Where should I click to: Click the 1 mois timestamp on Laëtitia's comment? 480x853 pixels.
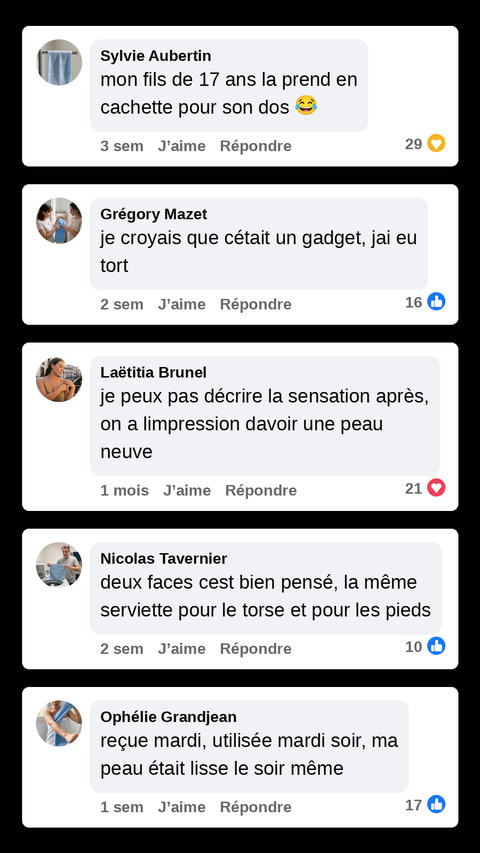[x=125, y=490]
